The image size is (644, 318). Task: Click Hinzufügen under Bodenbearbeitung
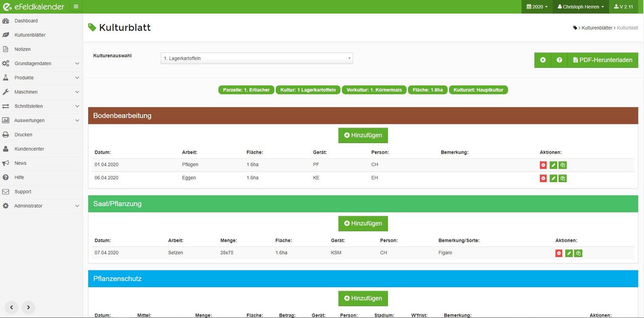pos(363,135)
